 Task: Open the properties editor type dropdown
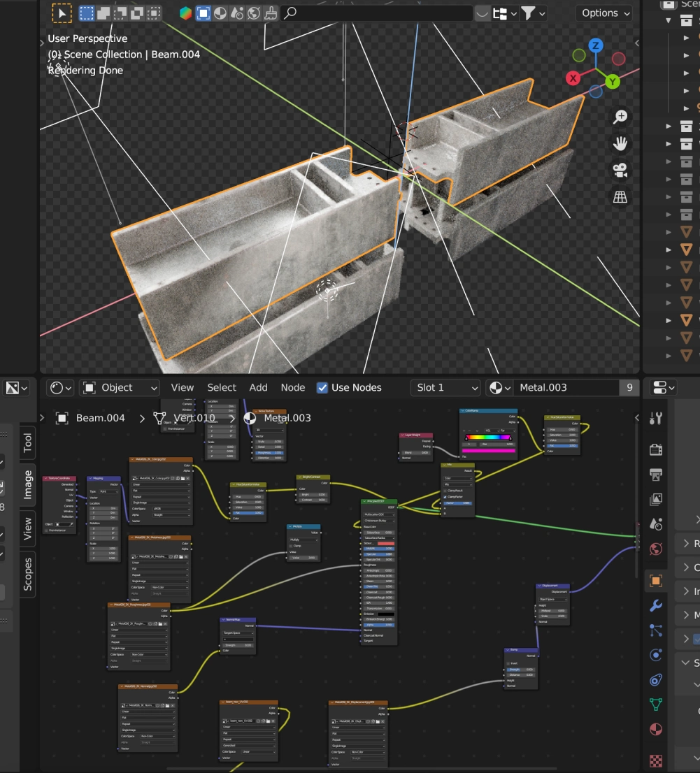pos(664,388)
